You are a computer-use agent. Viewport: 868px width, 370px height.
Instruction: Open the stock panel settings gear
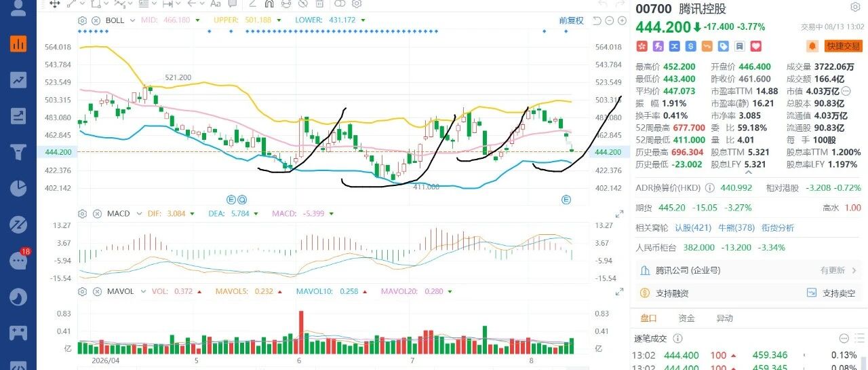856,7
